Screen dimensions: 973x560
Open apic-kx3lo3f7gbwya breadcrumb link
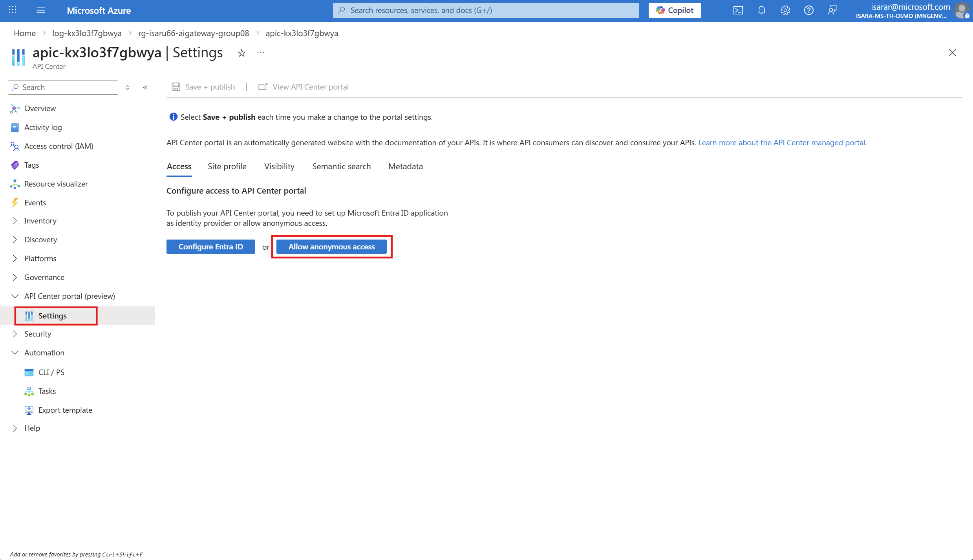point(302,33)
